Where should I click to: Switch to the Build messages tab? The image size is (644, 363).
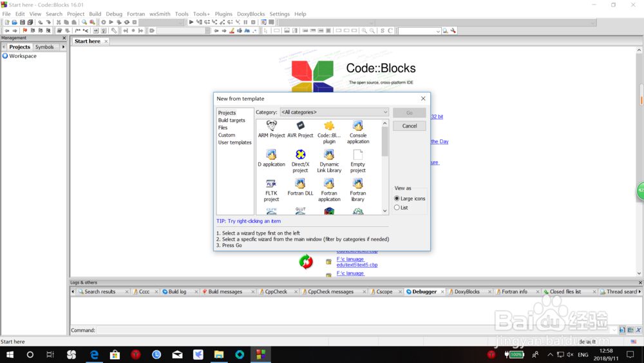click(x=225, y=291)
